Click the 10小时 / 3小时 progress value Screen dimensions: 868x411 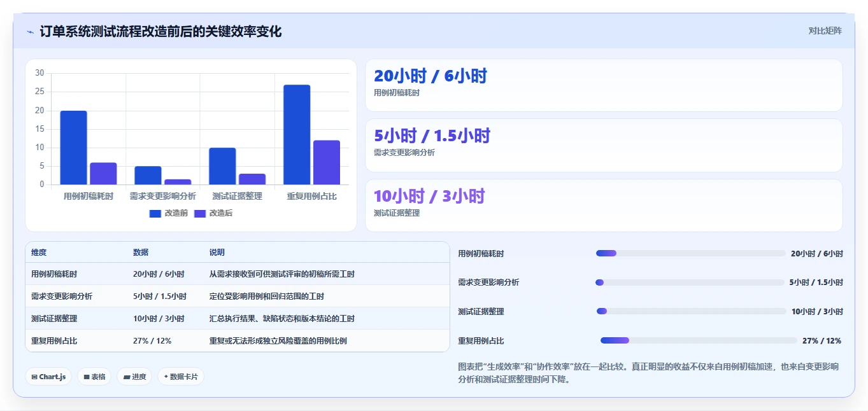point(817,312)
